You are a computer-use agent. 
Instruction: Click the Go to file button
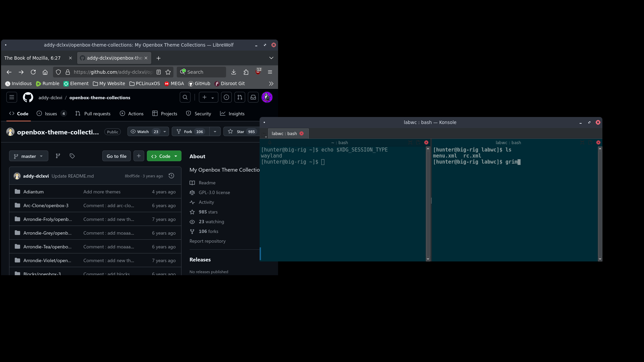[116, 156]
